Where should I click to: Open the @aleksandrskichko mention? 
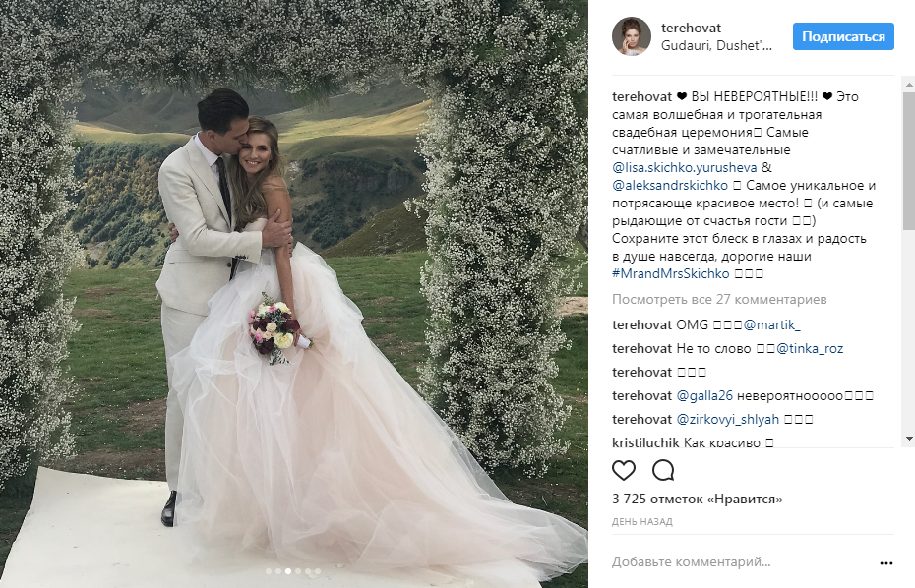[x=670, y=186]
